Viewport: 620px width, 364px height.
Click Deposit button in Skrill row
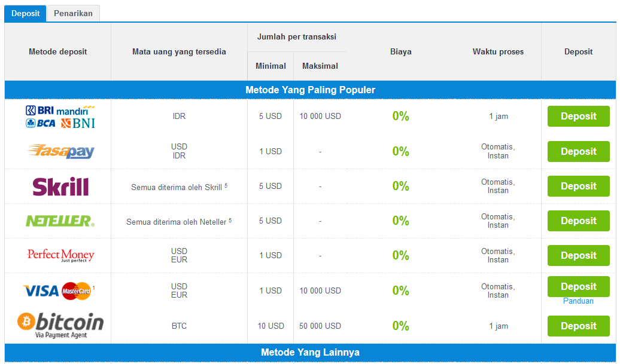(579, 186)
